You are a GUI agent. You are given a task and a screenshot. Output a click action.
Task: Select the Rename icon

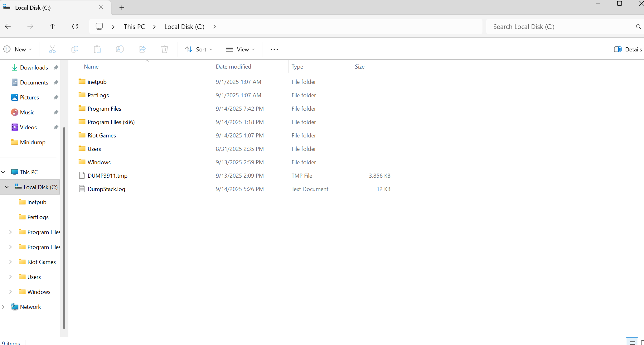point(119,49)
